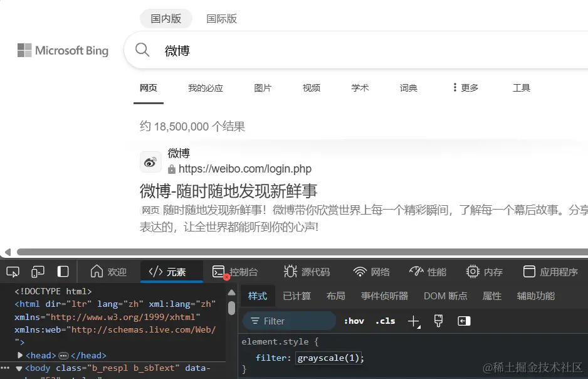Viewport: 588px width, 379px height.
Task: Select the 词典 search category
Action: point(408,88)
